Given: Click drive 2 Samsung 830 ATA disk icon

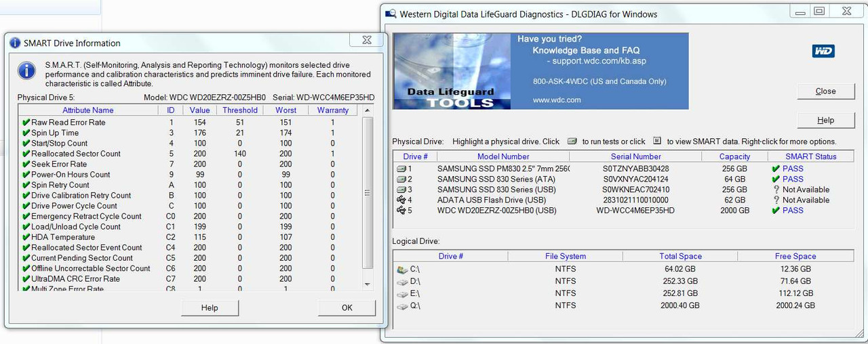Looking at the screenshot, I should pyautogui.click(x=401, y=179).
